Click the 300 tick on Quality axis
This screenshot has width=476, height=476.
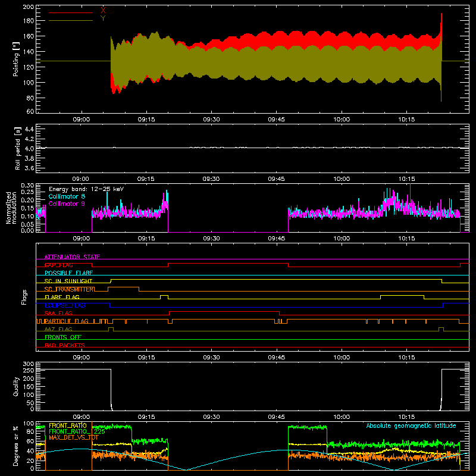[29, 364]
